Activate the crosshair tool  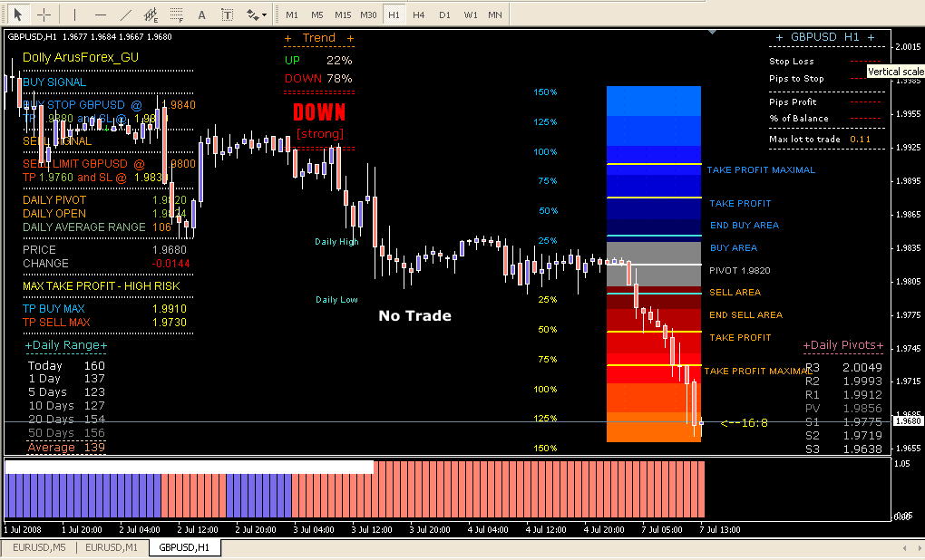pyautogui.click(x=44, y=14)
